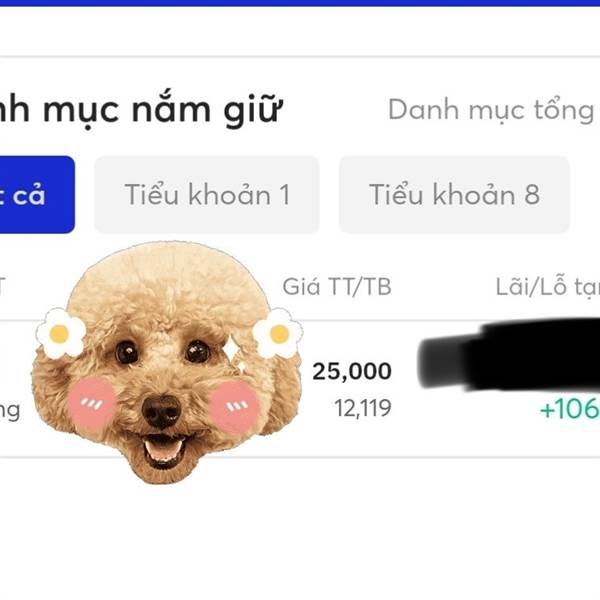The image size is (600, 600).
Task: Click the right daisy flower sticker
Action: pyautogui.click(x=278, y=333)
